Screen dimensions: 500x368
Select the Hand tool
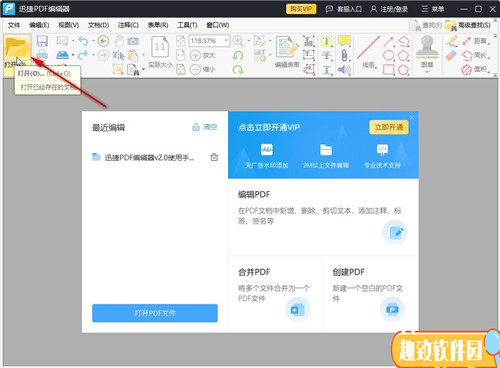click(119, 41)
